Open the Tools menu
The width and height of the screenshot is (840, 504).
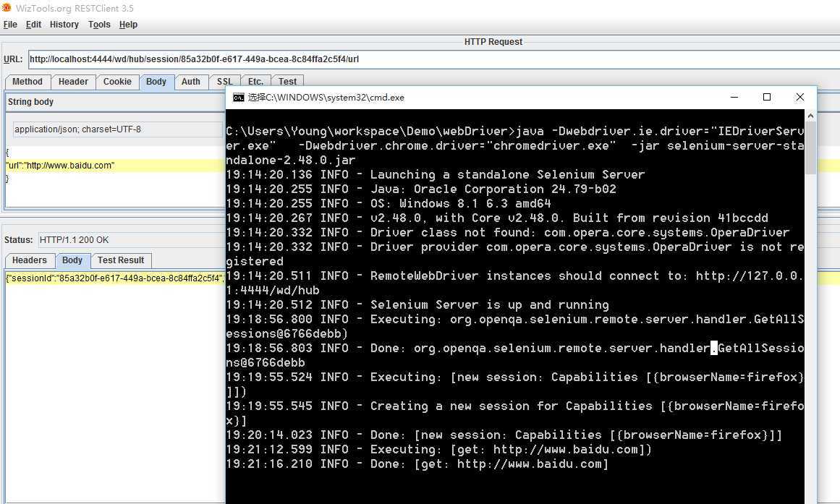point(99,25)
